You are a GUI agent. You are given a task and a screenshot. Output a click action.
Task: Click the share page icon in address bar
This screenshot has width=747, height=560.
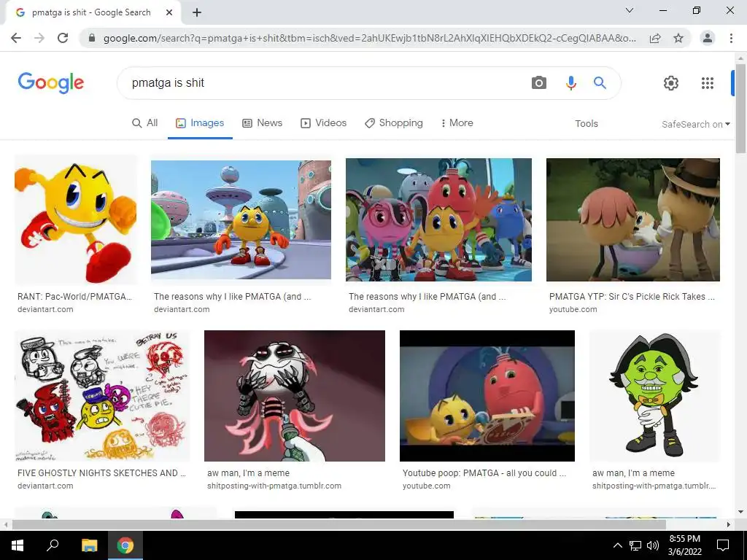pyautogui.click(x=655, y=38)
